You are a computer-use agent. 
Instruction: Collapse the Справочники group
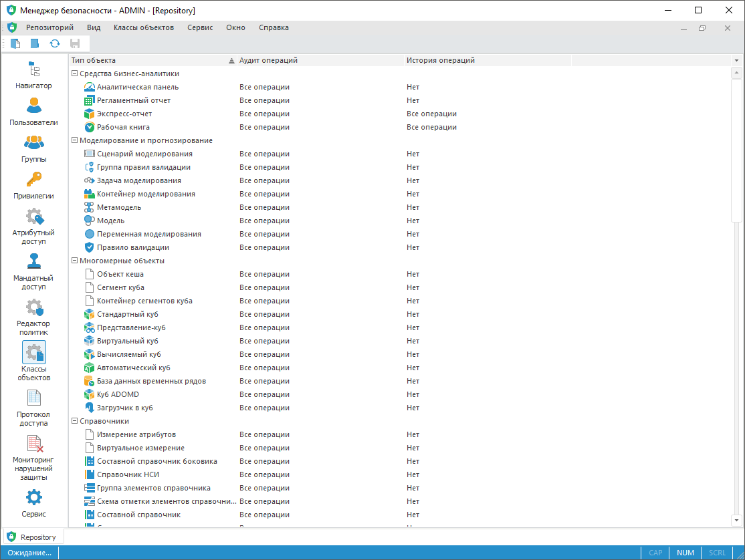(x=74, y=421)
